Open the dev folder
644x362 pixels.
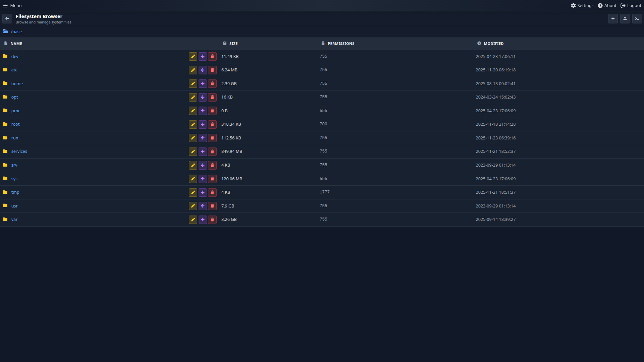tap(15, 56)
